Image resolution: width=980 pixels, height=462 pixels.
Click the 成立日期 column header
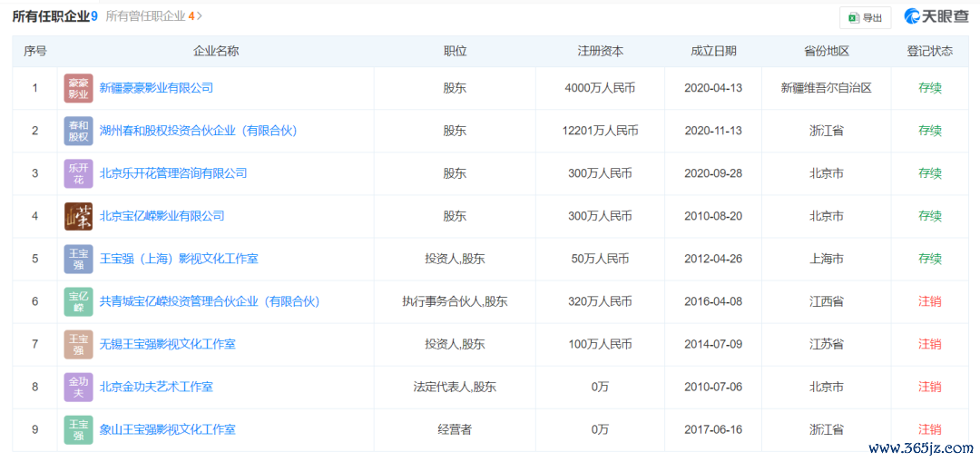(714, 51)
